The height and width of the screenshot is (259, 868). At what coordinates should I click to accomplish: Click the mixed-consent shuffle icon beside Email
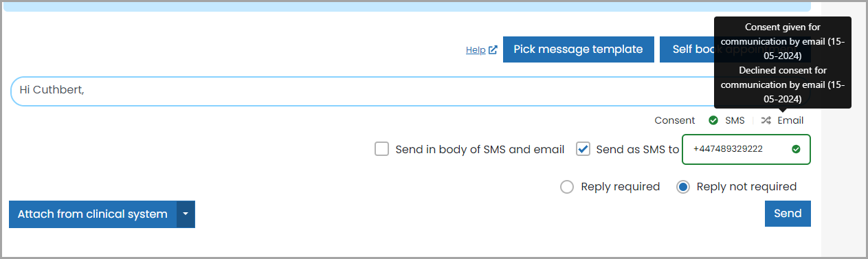click(x=766, y=120)
